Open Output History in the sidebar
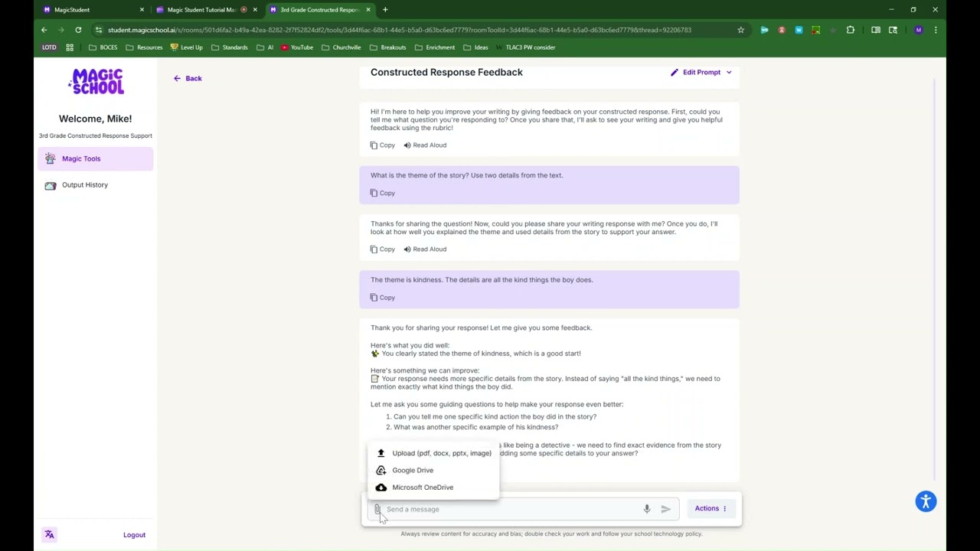This screenshot has height=551, width=980. point(96,184)
